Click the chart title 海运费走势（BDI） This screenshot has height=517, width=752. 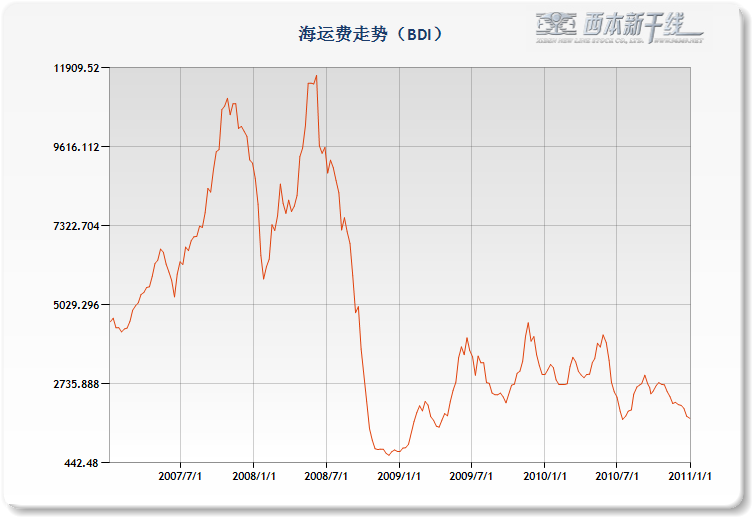(370, 34)
